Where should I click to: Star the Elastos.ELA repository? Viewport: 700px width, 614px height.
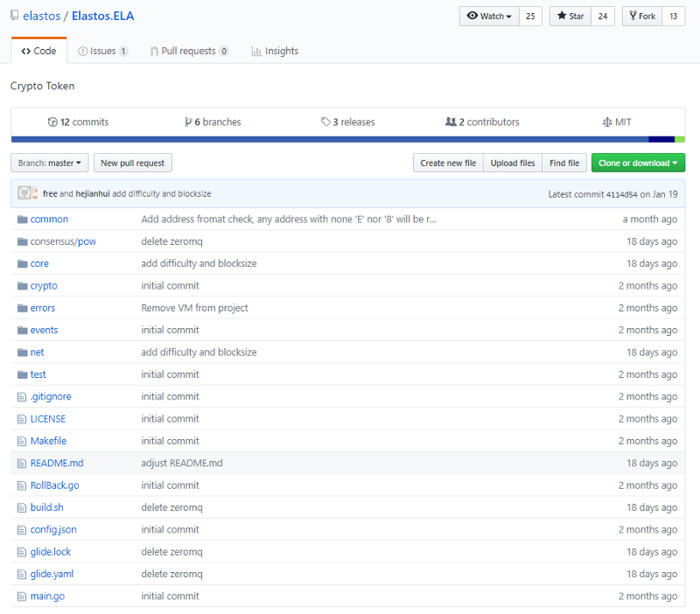pyautogui.click(x=570, y=16)
